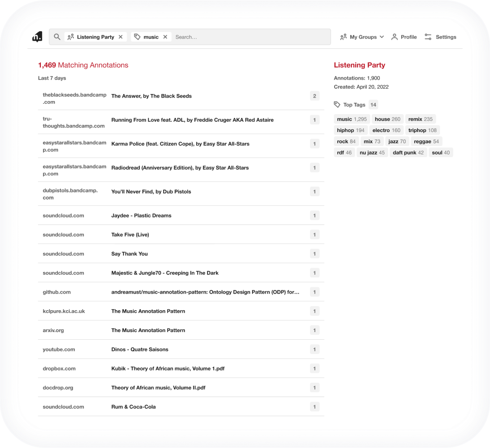
Task: Click the Top Tags count badge 14
Action: pyautogui.click(x=373, y=105)
